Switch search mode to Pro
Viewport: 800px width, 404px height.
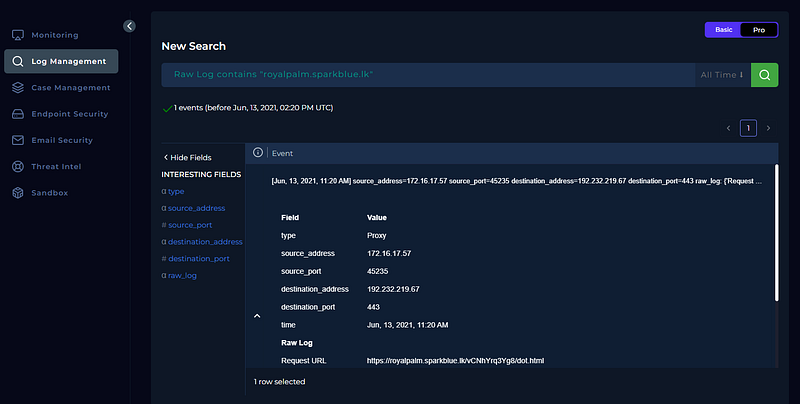point(759,30)
